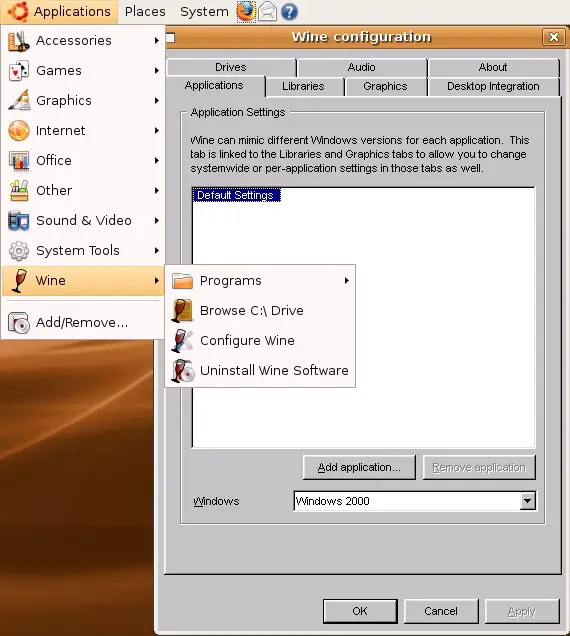Expand the Programs submenu
The image size is (570, 636).
(260, 281)
